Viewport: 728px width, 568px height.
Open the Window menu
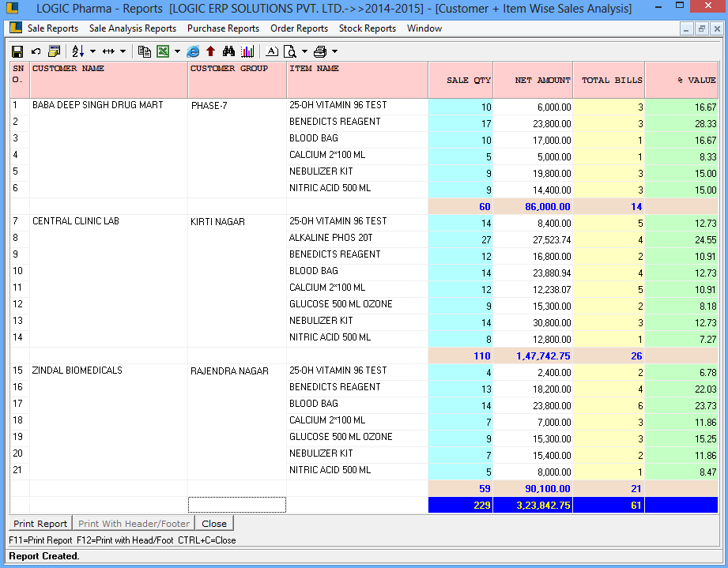pos(424,28)
